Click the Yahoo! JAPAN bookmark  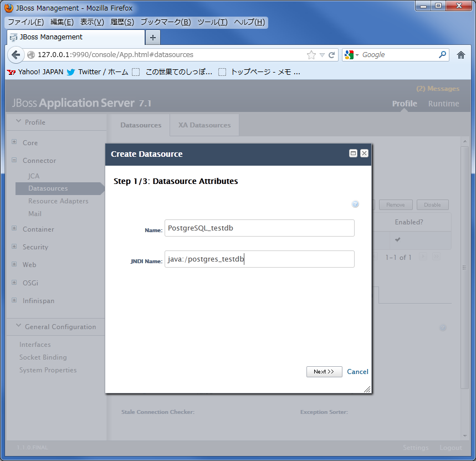tap(35, 72)
